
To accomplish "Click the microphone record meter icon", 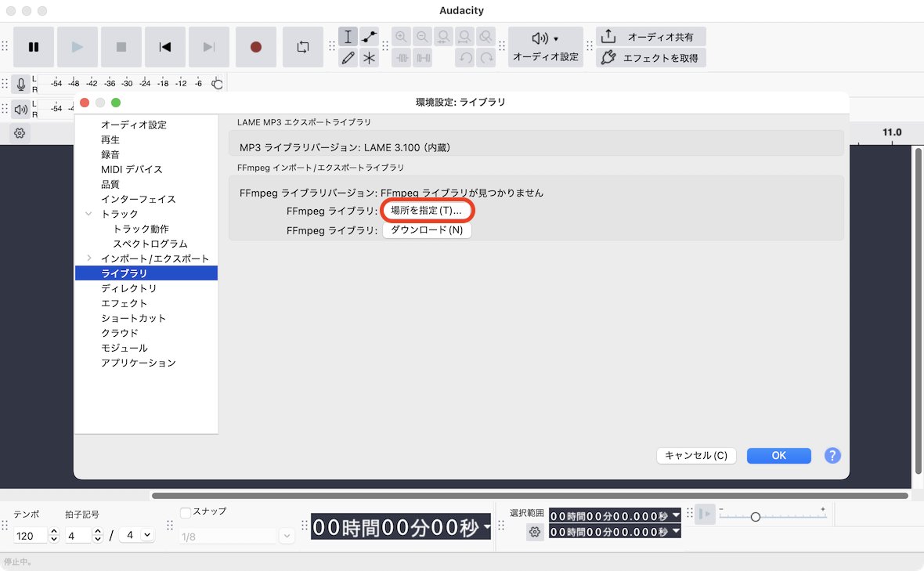I will pos(21,84).
